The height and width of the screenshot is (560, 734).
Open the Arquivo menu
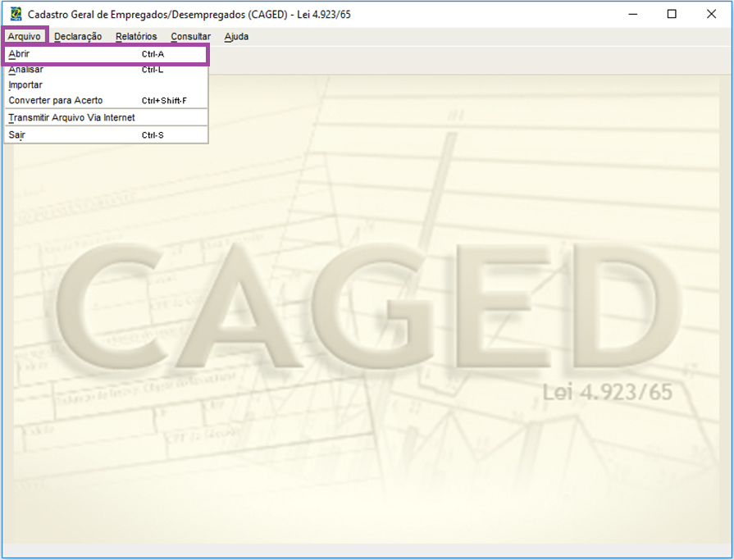[x=25, y=37]
